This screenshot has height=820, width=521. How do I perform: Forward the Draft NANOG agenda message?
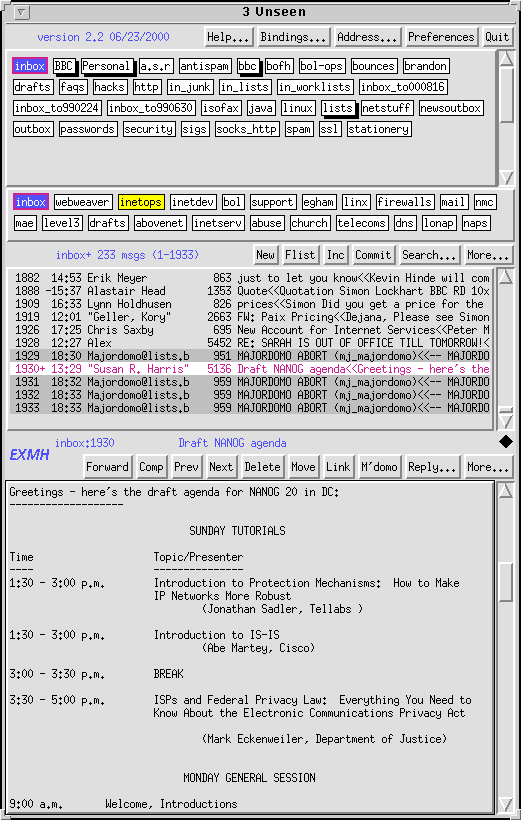click(x=107, y=467)
